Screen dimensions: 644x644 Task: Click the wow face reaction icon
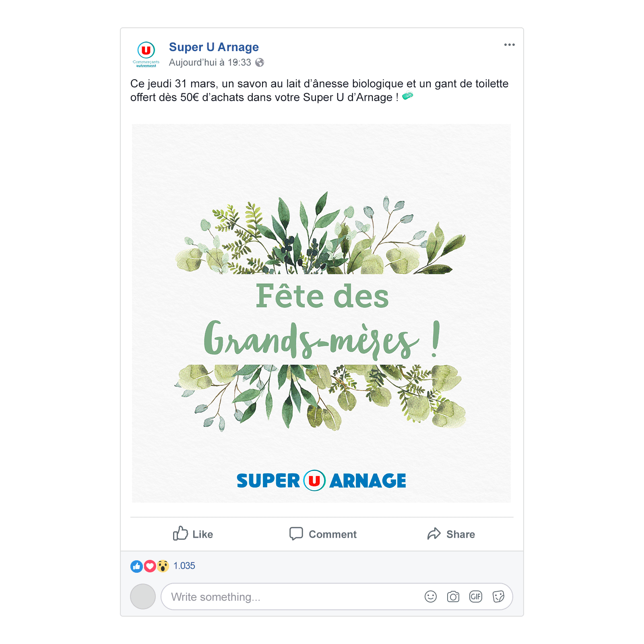(x=163, y=566)
